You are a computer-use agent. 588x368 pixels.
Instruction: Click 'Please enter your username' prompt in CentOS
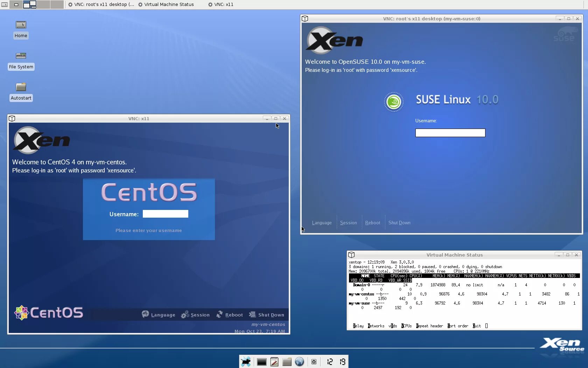149,231
